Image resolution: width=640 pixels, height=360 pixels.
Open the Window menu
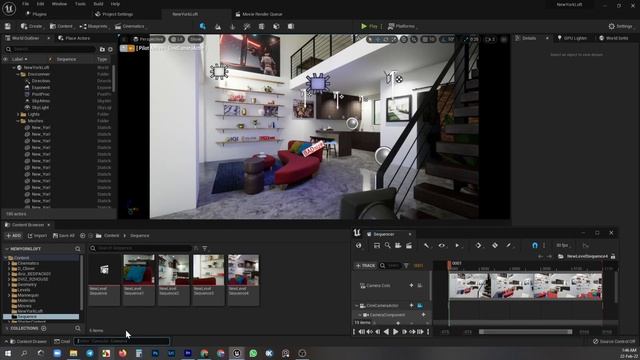coord(60,4)
